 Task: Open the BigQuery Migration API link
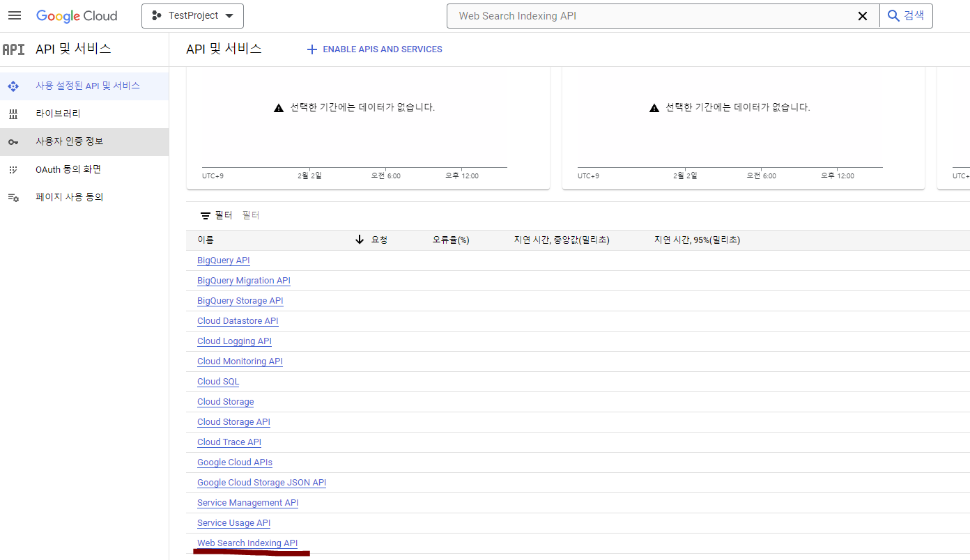[244, 281]
